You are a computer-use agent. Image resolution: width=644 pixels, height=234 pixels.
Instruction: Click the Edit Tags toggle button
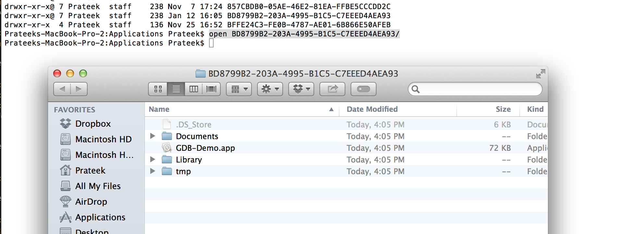pyautogui.click(x=364, y=89)
